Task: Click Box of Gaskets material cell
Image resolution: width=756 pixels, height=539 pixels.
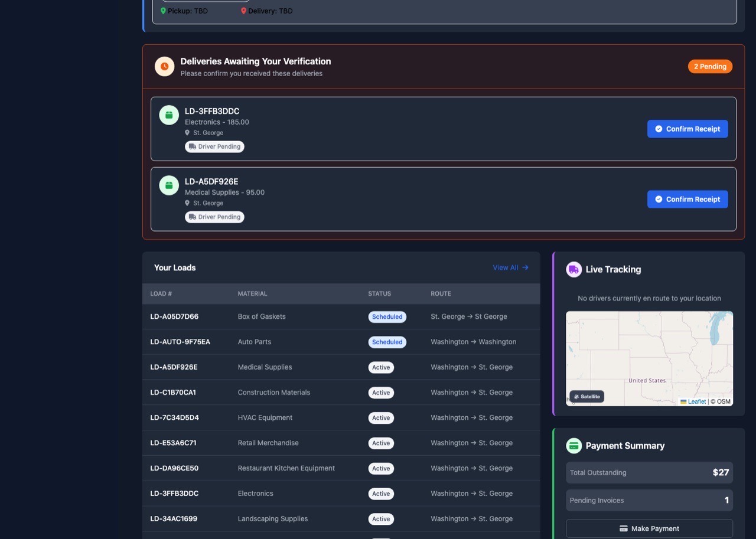Action: (262, 316)
